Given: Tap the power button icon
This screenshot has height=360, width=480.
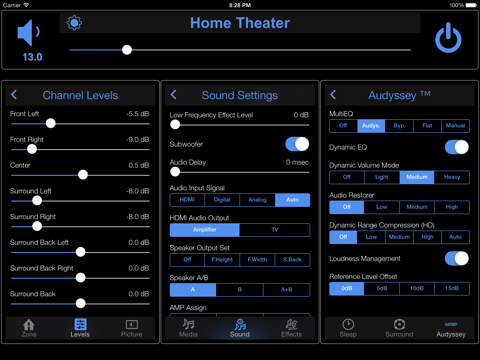Looking at the screenshot, I should 448,38.
